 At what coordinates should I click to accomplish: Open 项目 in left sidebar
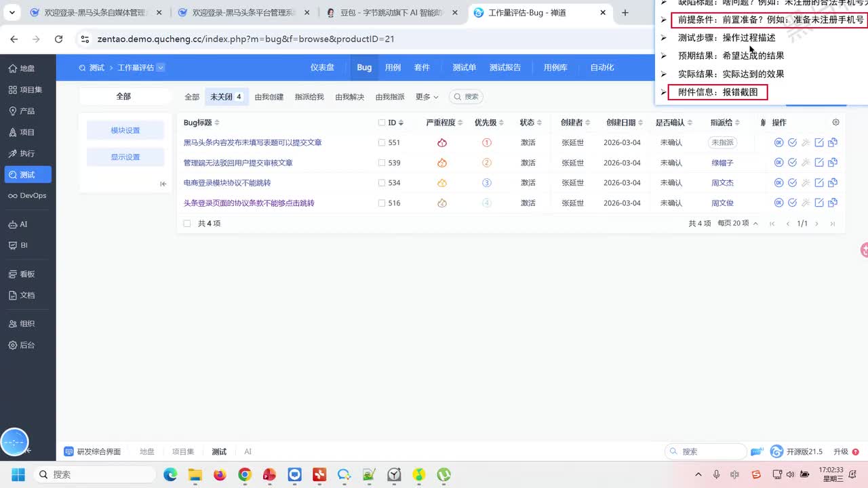pyautogui.click(x=22, y=132)
